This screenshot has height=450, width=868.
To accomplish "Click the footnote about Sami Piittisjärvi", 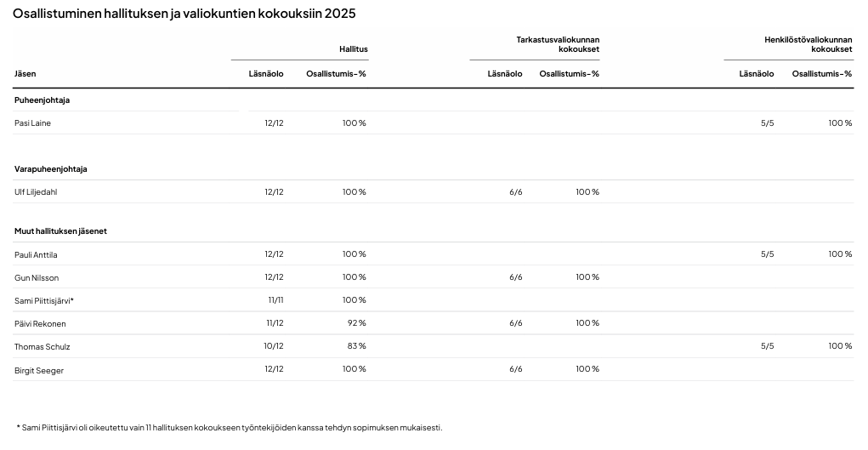I will click(230, 428).
